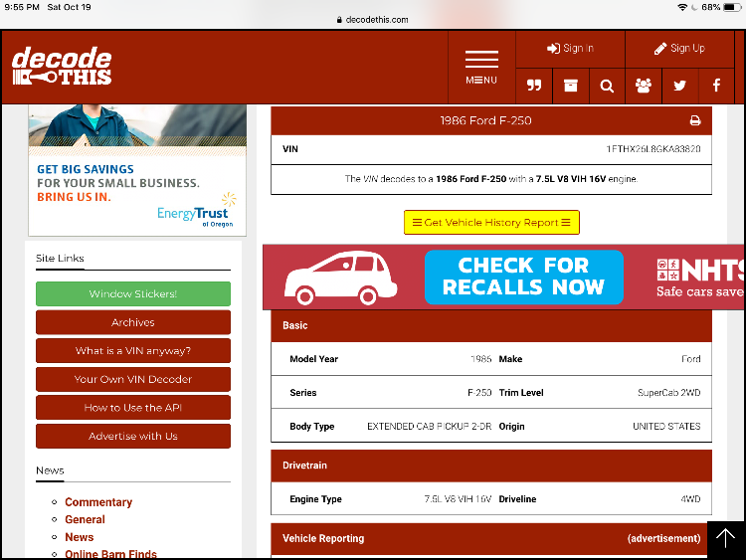Click the Wi-Fi icon in status bar
The height and width of the screenshot is (560, 746).
click(682, 7)
